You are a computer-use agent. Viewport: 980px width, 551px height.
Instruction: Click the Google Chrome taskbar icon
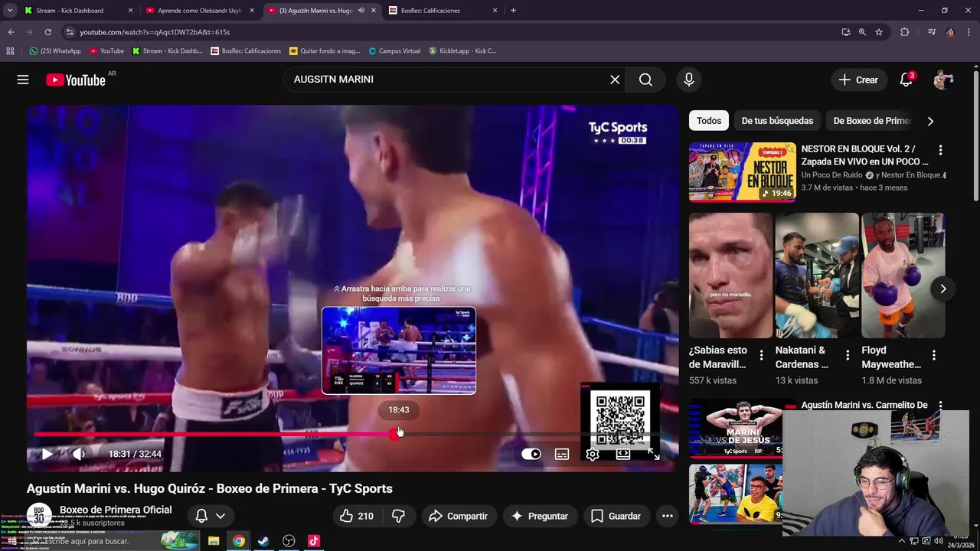239,541
